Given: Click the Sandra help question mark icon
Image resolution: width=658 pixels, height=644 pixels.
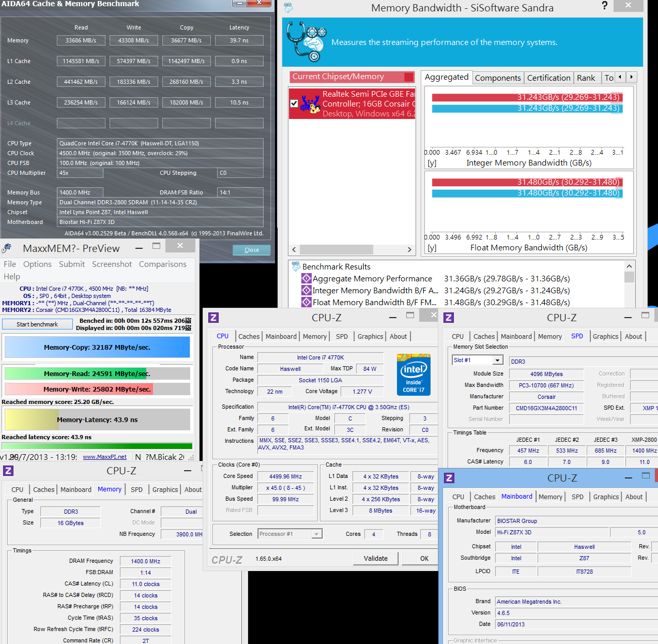Looking at the screenshot, I should click(605, 6).
